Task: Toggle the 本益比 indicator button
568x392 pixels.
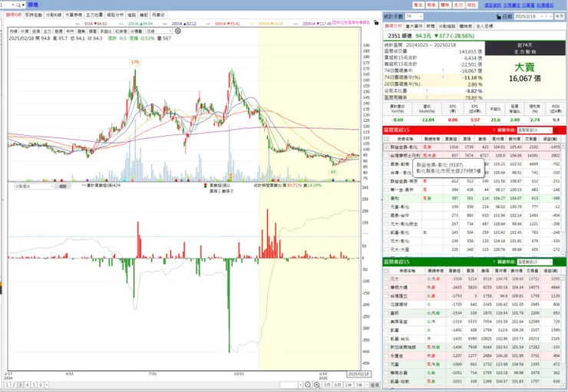Action: [106, 31]
